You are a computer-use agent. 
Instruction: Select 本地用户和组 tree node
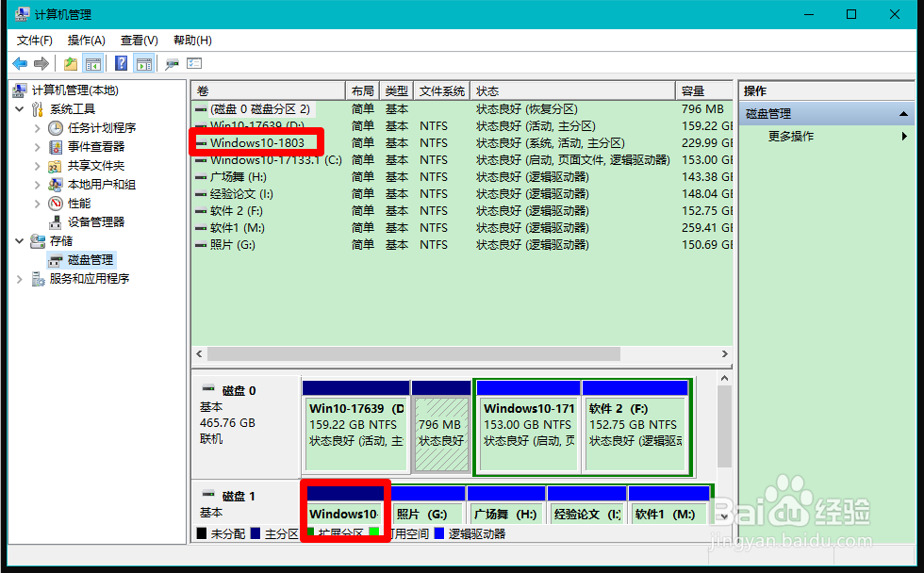click(102, 185)
